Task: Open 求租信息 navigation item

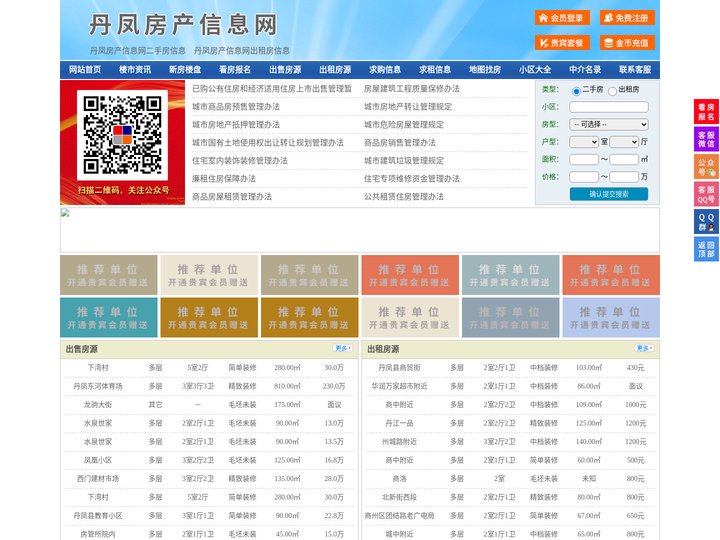Action: pyautogui.click(x=435, y=70)
